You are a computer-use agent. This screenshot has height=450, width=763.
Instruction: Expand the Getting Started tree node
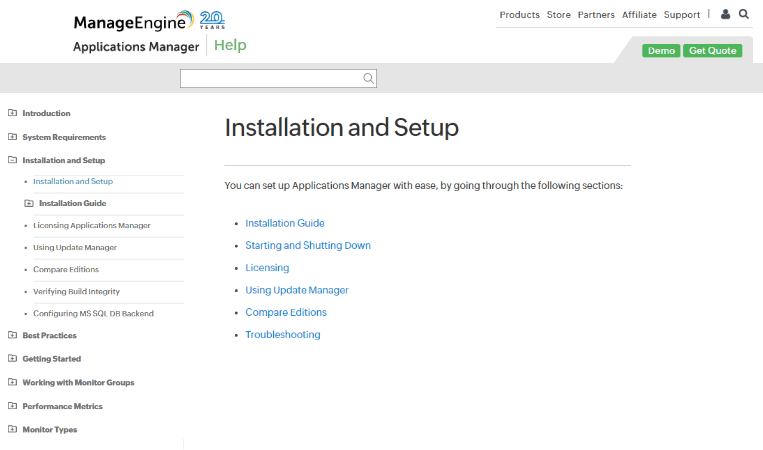[13, 359]
